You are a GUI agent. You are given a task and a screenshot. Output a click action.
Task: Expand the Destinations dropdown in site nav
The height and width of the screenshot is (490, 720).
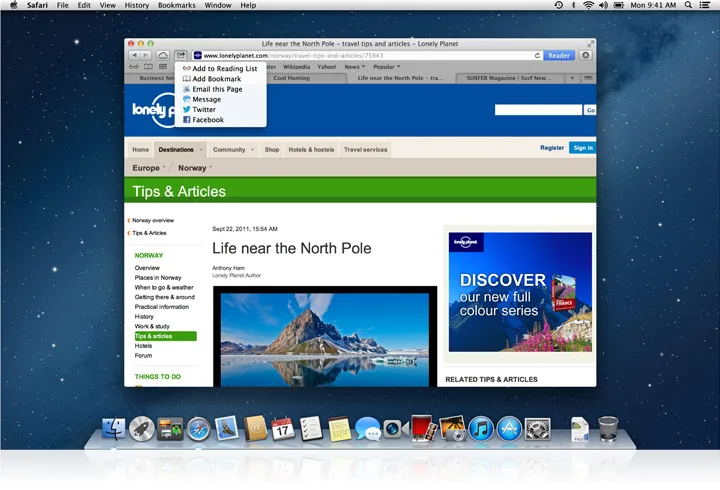click(180, 150)
